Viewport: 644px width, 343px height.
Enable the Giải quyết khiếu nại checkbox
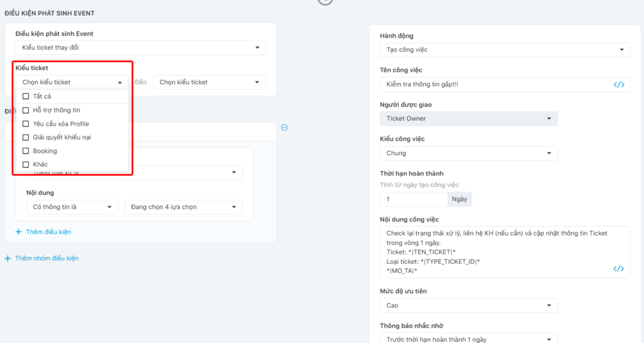coord(26,137)
